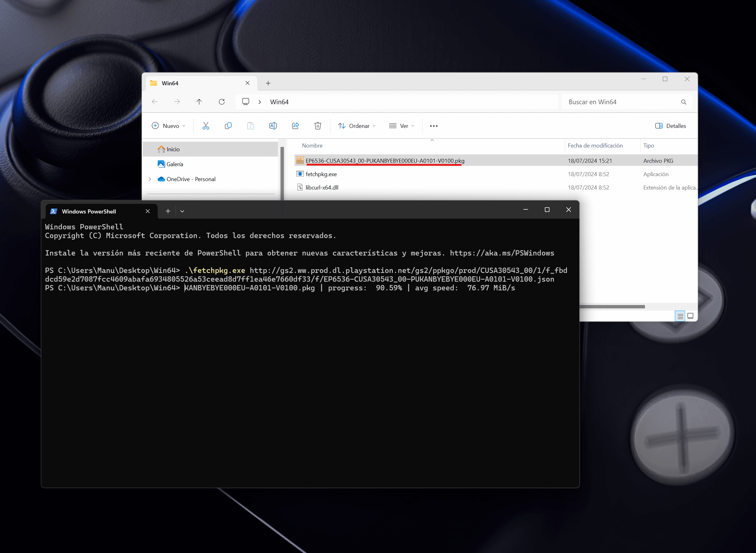Click the Delete trash icon
This screenshot has height=553, width=756.
click(318, 126)
